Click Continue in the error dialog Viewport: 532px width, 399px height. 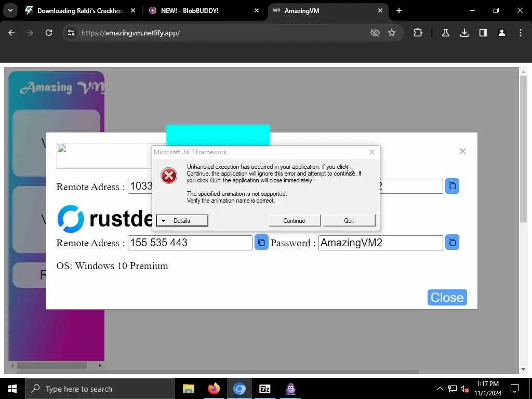click(x=294, y=220)
